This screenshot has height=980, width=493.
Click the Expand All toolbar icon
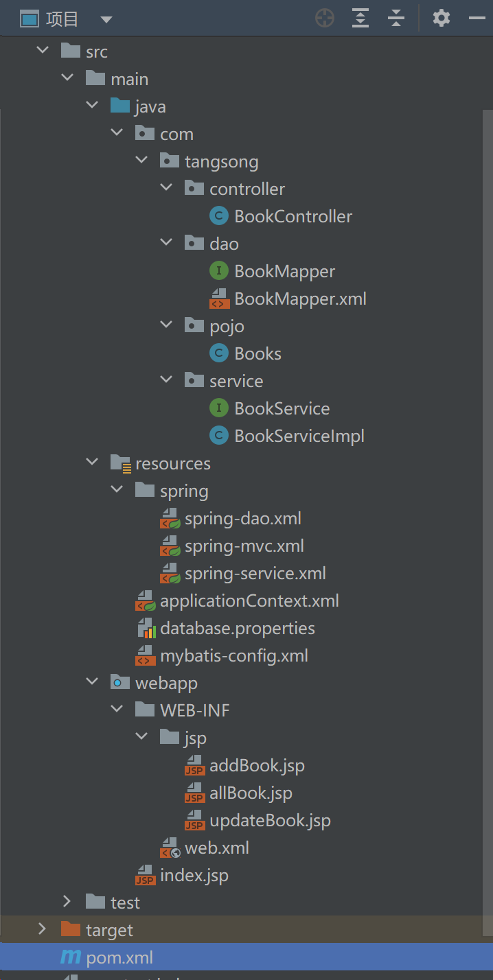pyautogui.click(x=360, y=18)
